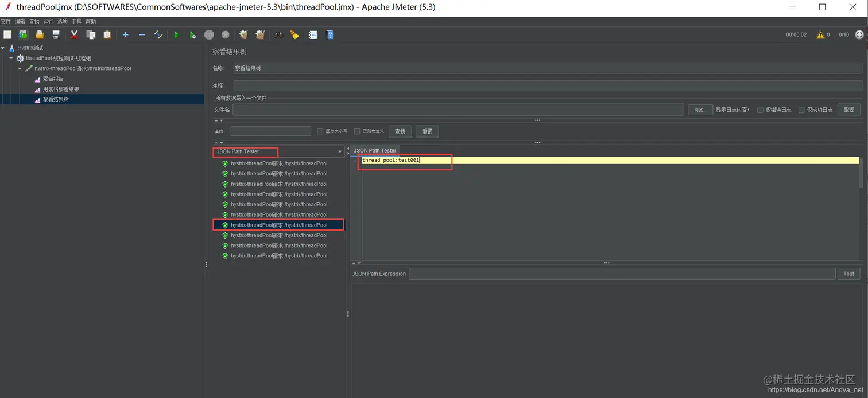The width and height of the screenshot is (868, 398).
Task: Click the split arrows above the renderer dropdown
Action: click(x=219, y=142)
